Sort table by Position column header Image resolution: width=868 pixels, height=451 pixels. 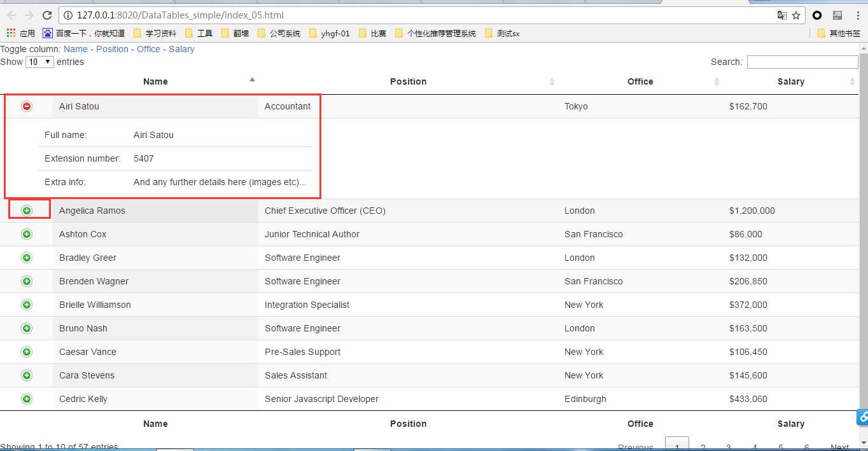(x=408, y=81)
